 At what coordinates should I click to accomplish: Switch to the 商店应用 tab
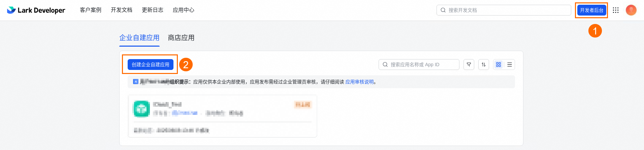pyautogui.click(x=181, y=38)
